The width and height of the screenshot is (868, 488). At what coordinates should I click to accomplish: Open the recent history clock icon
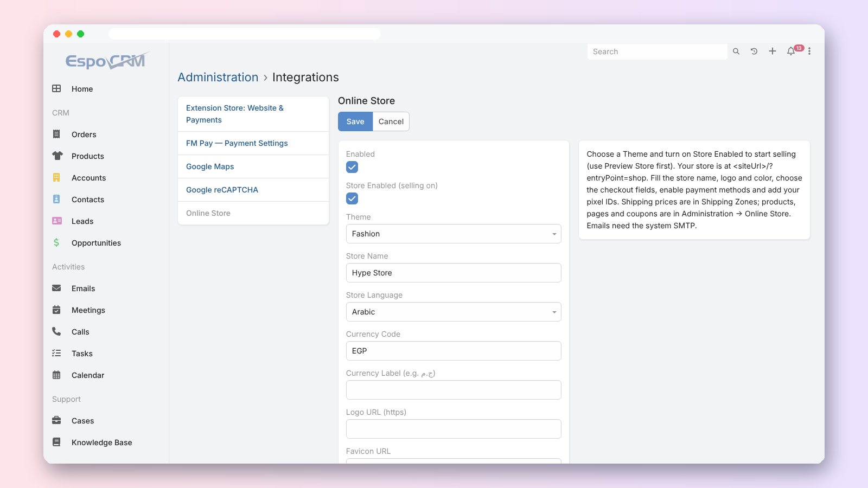pyautogui.click(x=754, y=52)
